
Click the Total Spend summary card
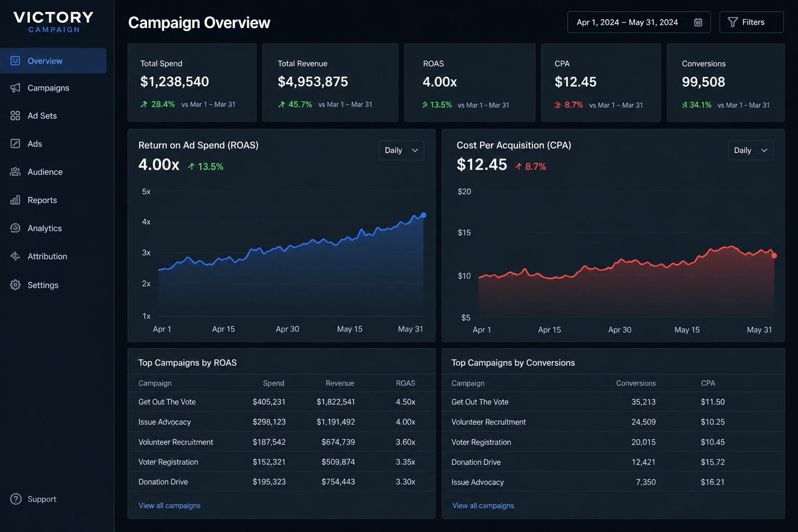point(192,83)
